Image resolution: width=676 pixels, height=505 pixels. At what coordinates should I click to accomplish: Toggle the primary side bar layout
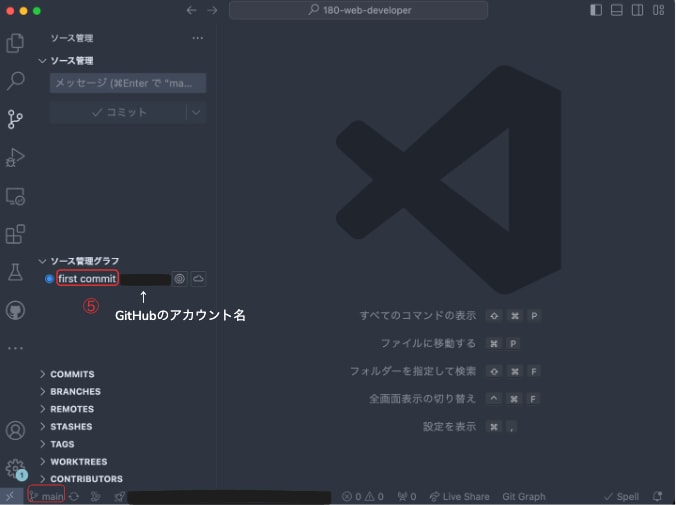596,10
